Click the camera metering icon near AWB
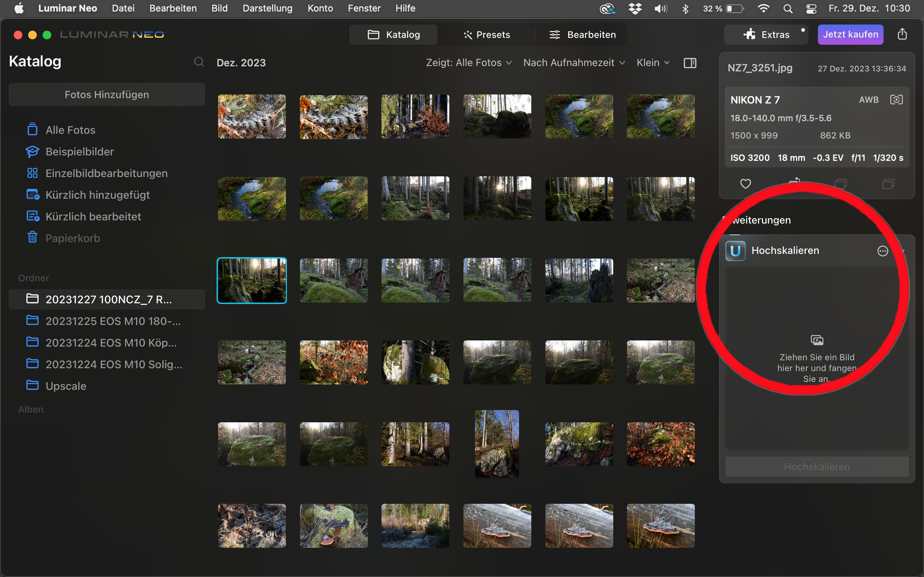Image resolution: width=924 pixels, height=577 pixels. pos(896,100)
